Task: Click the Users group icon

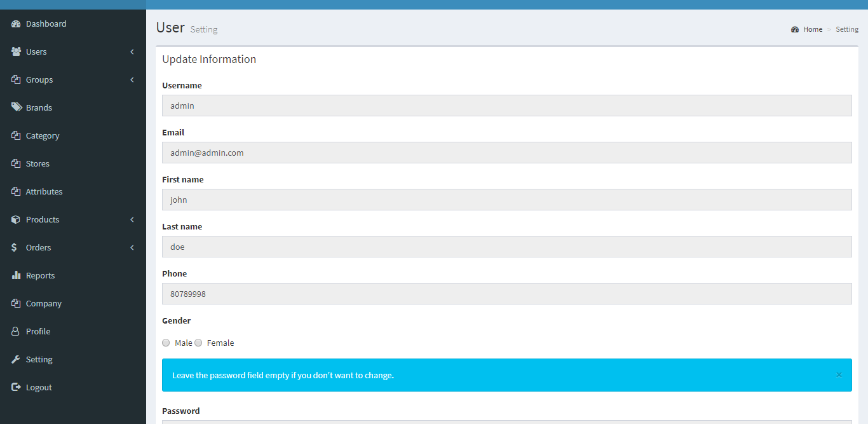Action: tap(16, 51)
